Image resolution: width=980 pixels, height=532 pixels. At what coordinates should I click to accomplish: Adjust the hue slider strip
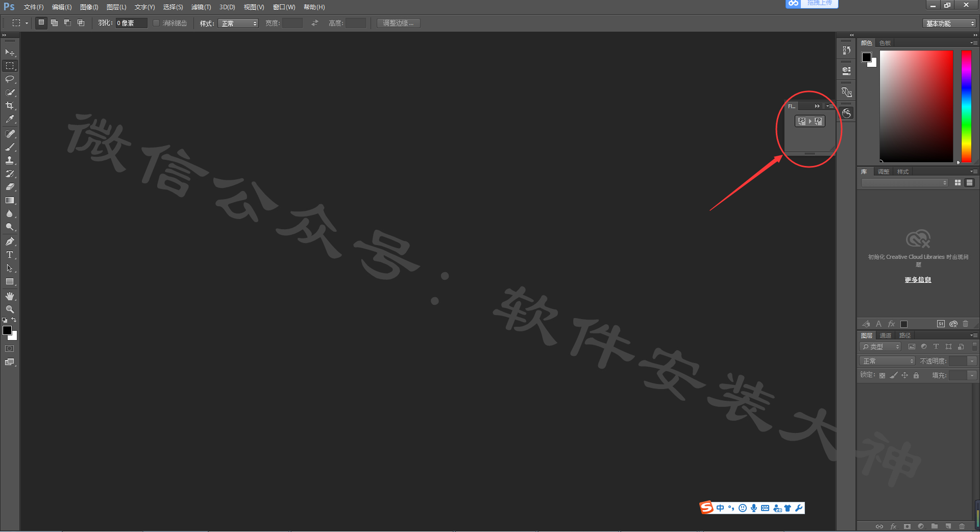tap(966, 106)
